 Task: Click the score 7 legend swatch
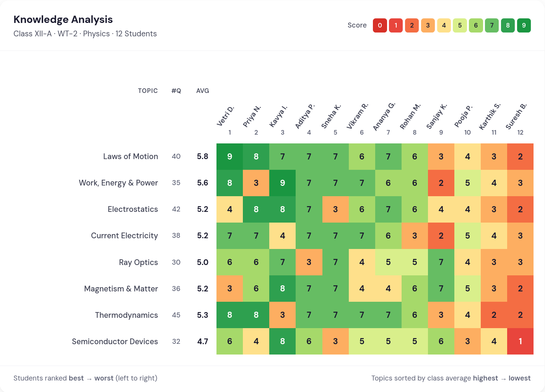click(492, 25)
